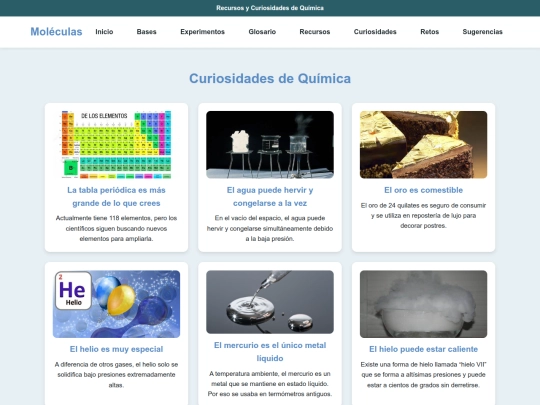
Task: Click text 'A diferencia de otros gases'
Action: tap(116, 375)
